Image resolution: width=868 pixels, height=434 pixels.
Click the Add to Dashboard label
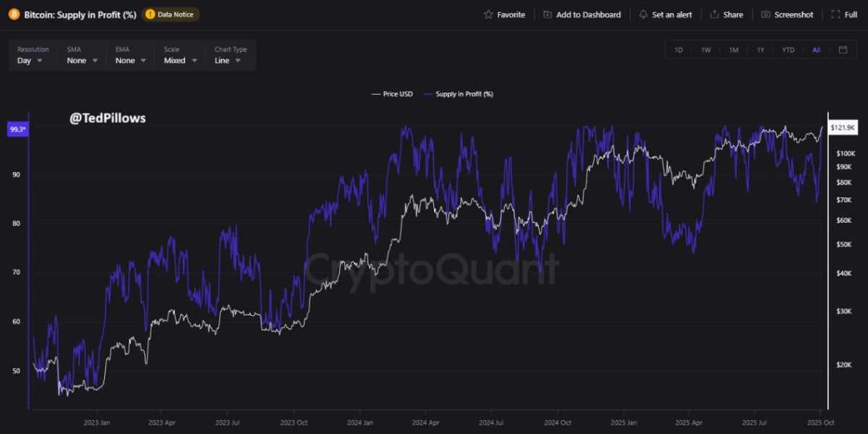tap(588, 14)
